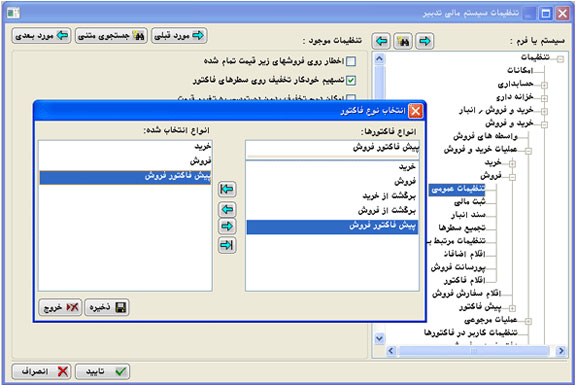Select اقلام سفارش فروش tree item
579x388 pixels.
point(466,293)
